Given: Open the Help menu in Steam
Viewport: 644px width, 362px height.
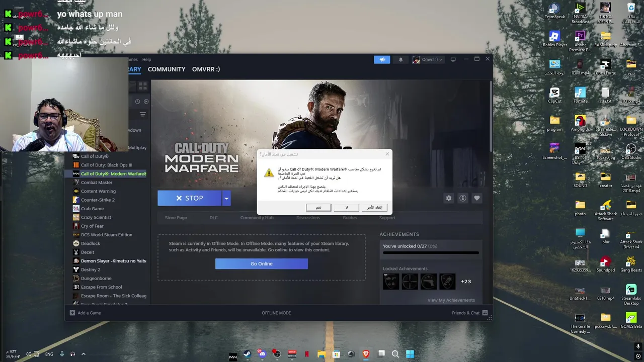Looking at the screenshot, I should (x=146, y=59).
